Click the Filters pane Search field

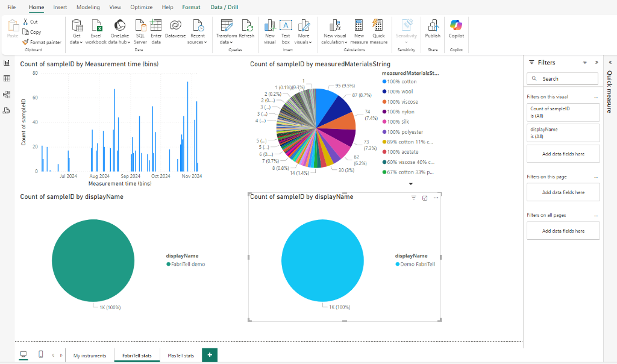tap(562, 79)
